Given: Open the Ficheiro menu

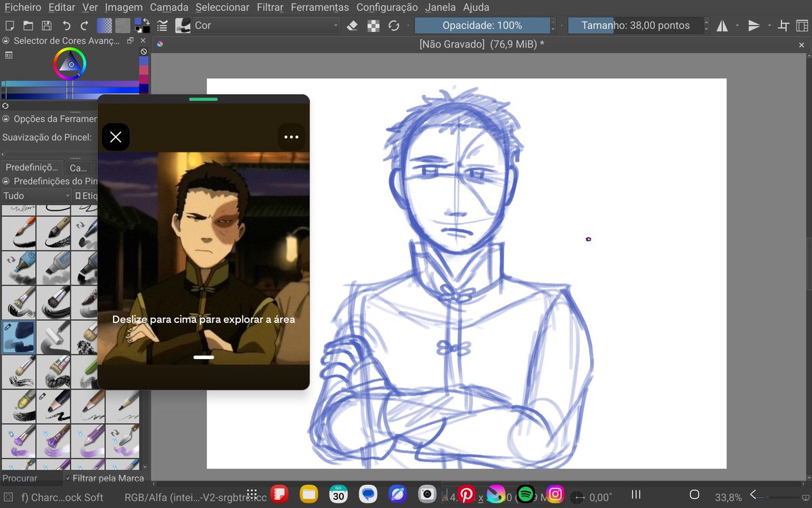Looking at the screenshot, I should [x=23, y=7].
